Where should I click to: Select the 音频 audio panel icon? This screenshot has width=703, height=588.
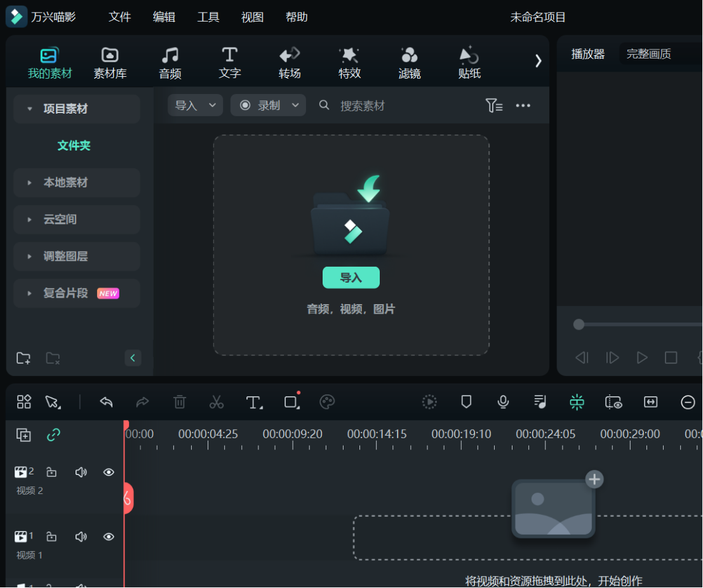tap(170, 62)
